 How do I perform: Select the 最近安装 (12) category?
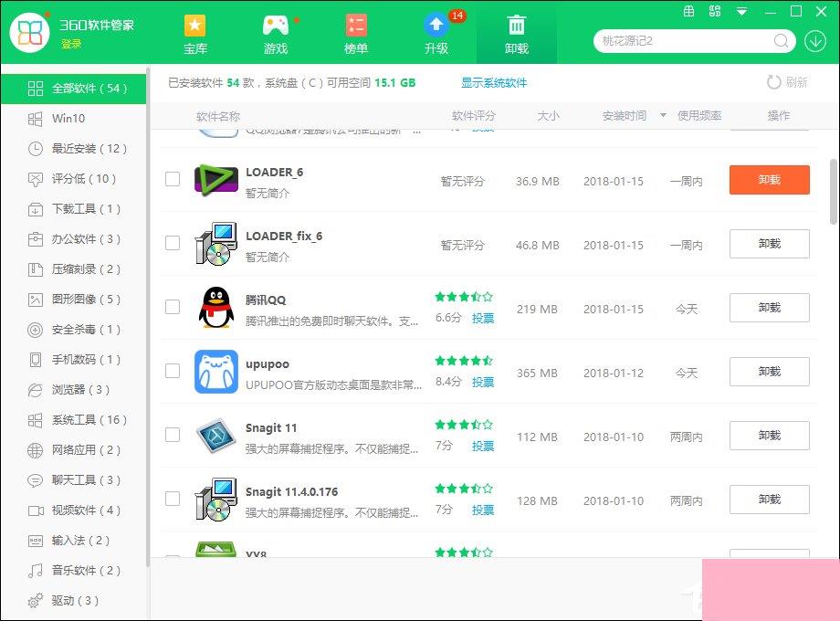(x=73, y=149)
